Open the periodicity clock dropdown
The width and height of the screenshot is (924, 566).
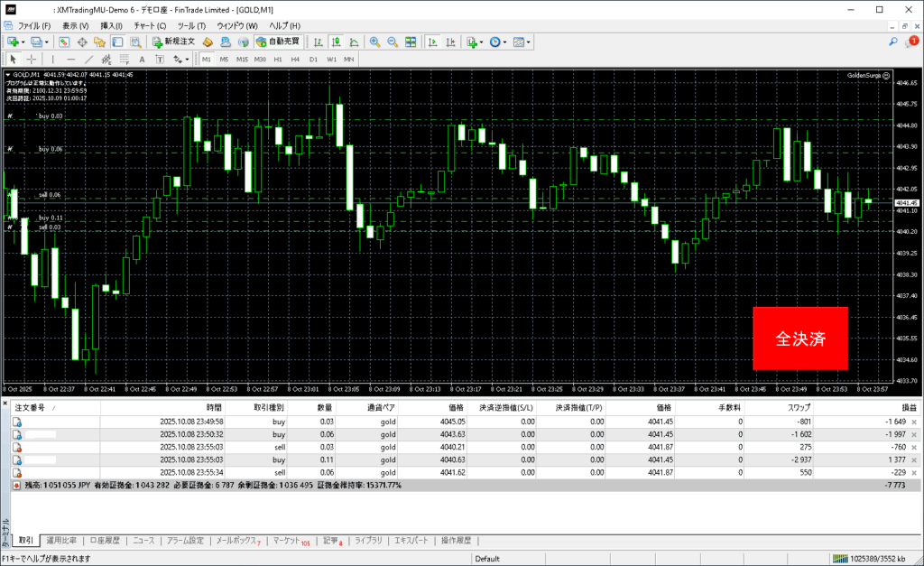pos(505,42)
